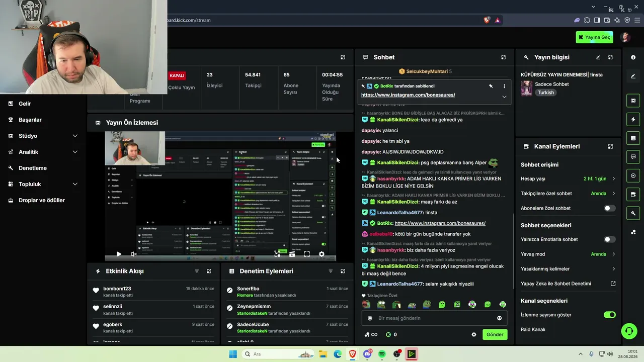Open browser extensions puzzle icon

[587, 20]
